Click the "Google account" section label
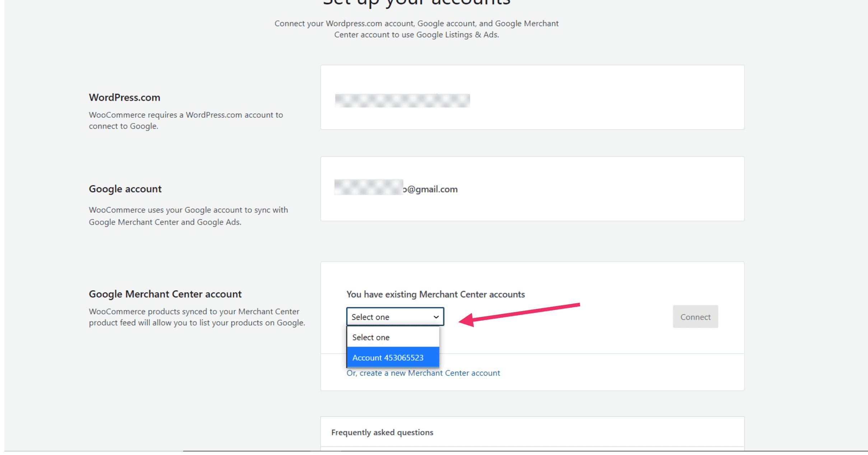Viewport: 868px width, 455px height. click(125, 189)
